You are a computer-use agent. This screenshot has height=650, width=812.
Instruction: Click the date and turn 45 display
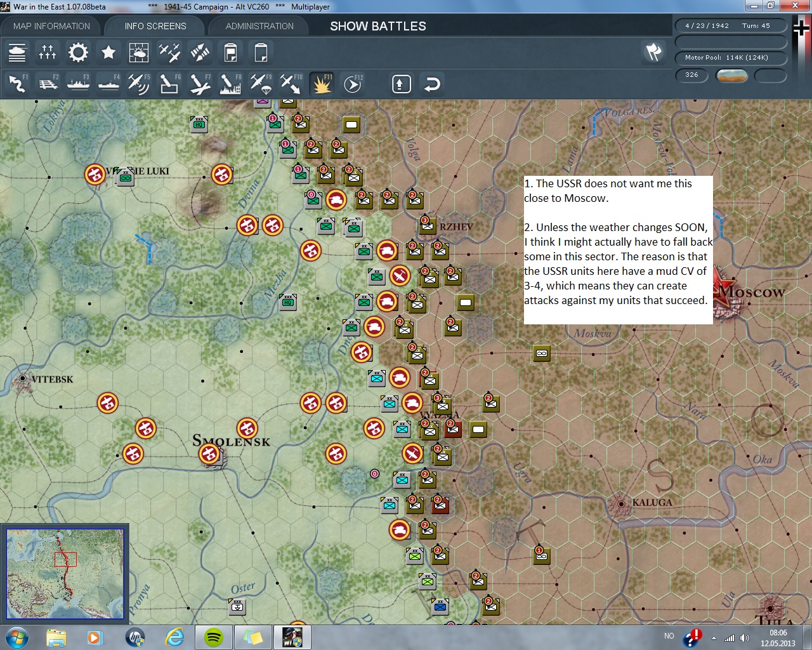[731, 26]
